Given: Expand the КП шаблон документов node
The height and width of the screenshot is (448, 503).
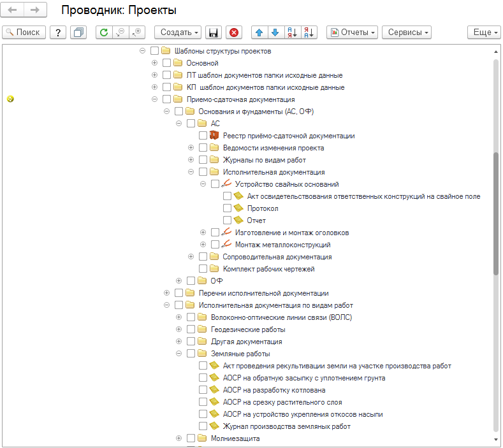Looking at the screenshot, I should (x=155, y=87).
